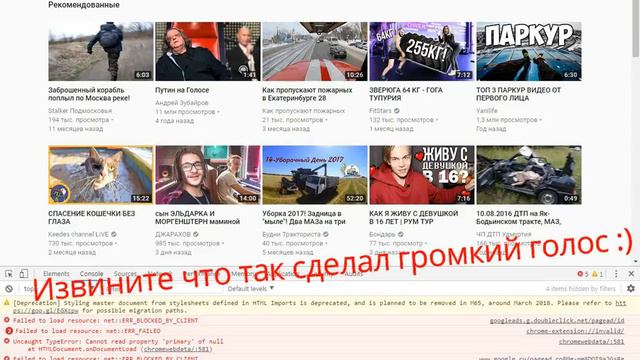
Task: Click the verified badge next to Бондарь
Action: pyautogui.click(x=401, y=234)
